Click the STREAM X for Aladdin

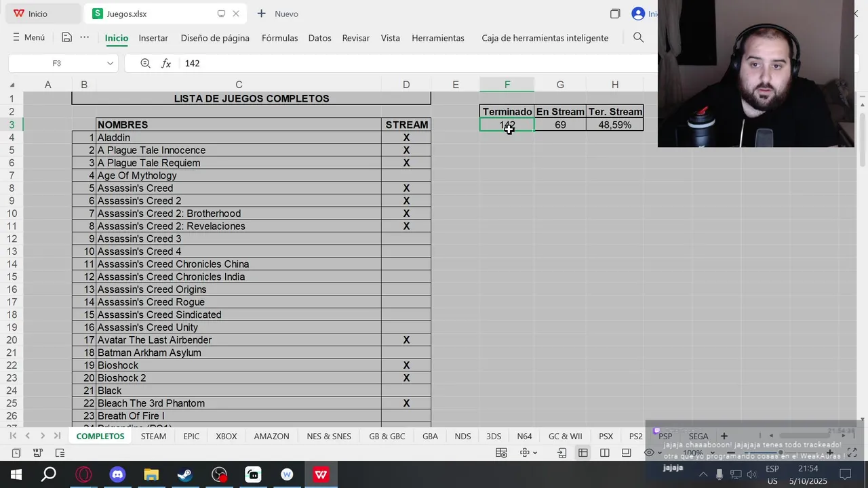point(406,138)
